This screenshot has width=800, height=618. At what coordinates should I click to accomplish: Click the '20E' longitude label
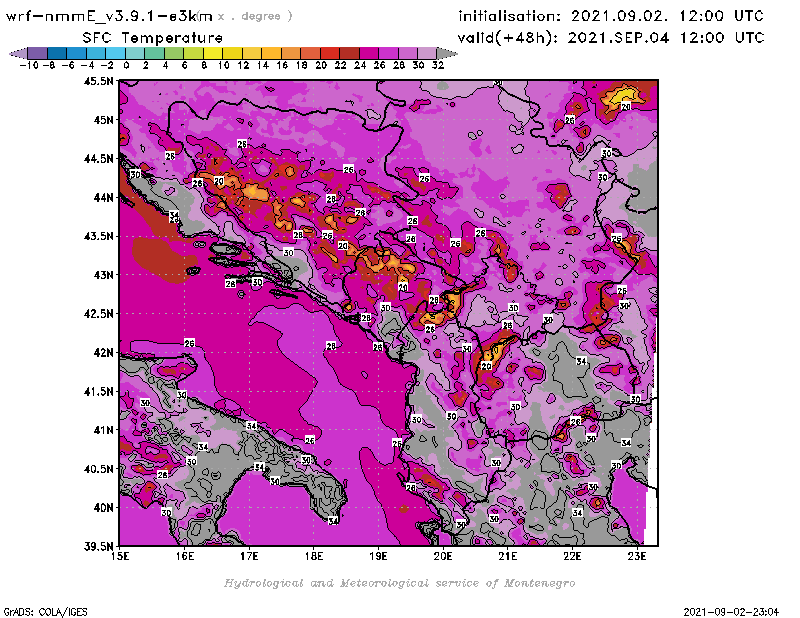[443, 556]
